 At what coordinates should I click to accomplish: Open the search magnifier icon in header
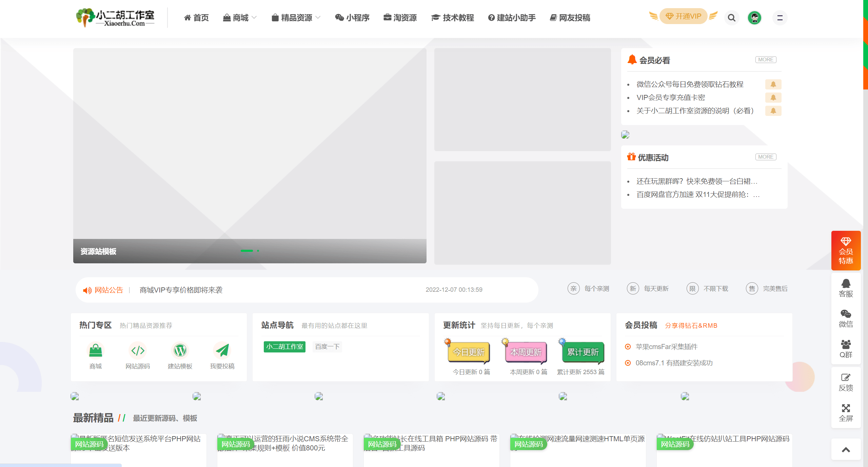731,18
